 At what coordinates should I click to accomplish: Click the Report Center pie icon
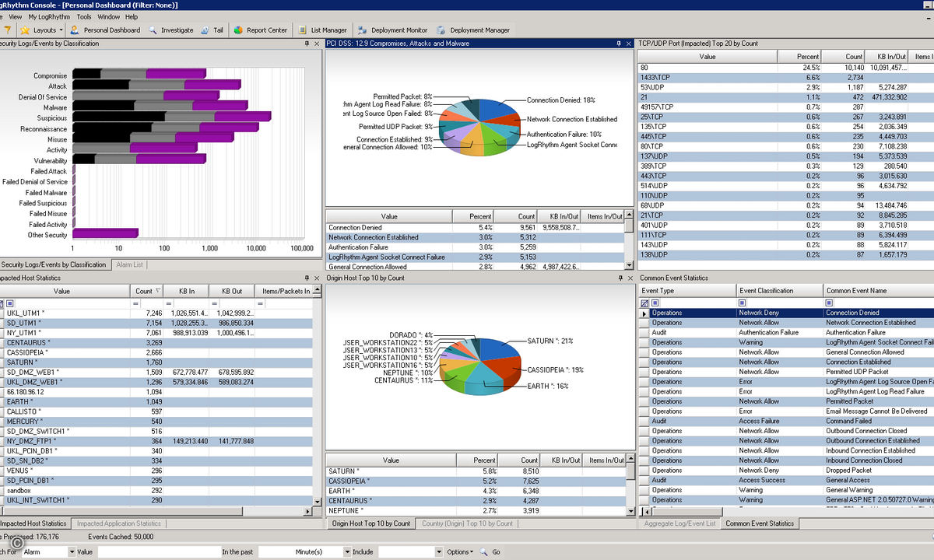pos(237,30)
